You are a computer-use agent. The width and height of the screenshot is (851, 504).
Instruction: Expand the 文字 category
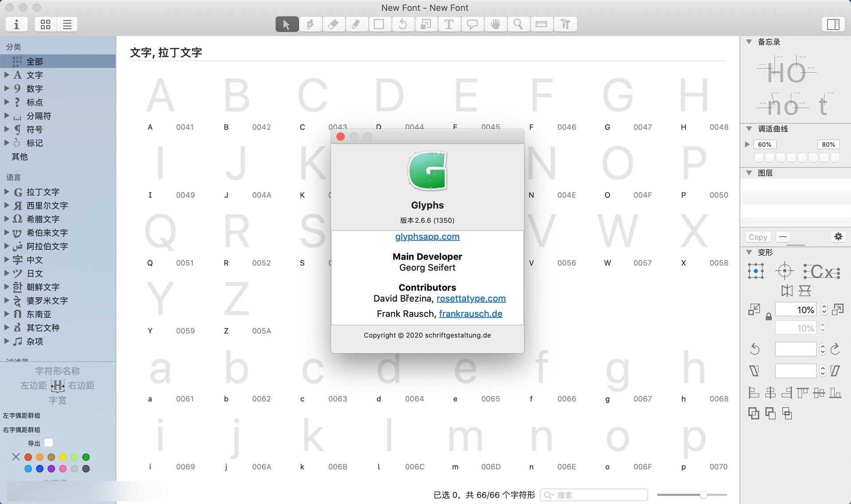click(7, 75)
